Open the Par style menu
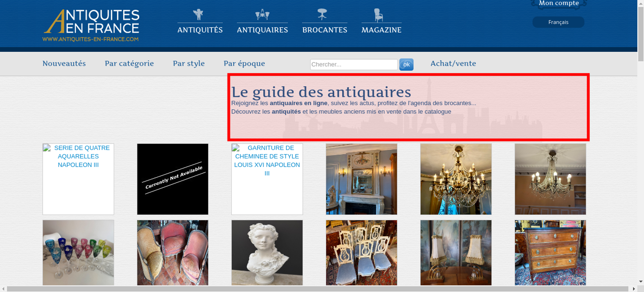This screenshot has height=292, width=644. pos(189,64)
